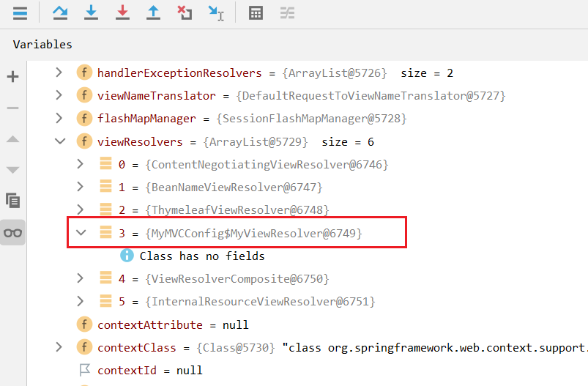
Task: Click the Drop Frame icon
Action: pos(185,13)
